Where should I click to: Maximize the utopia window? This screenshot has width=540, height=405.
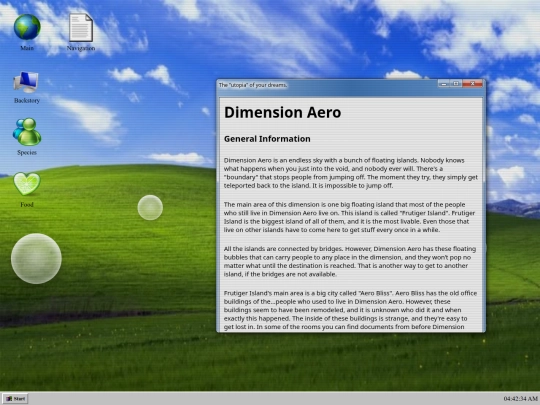tap(456, 84)
